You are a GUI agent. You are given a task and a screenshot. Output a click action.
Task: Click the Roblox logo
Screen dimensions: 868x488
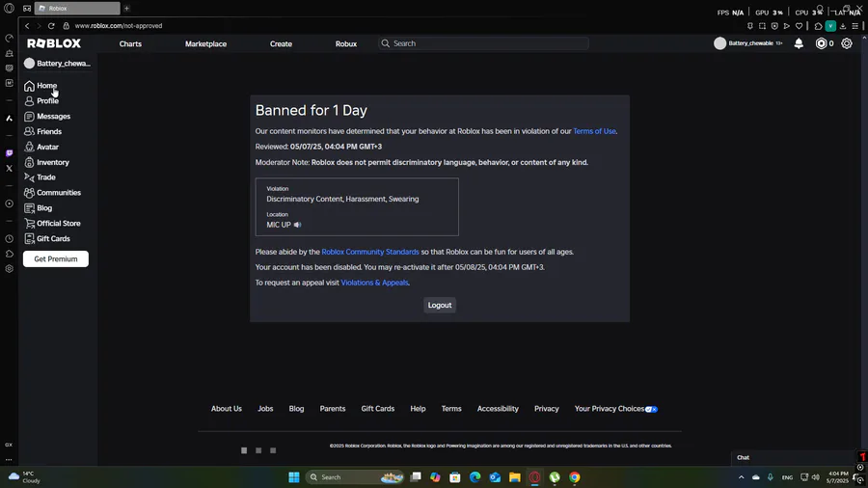coord(54,43)
